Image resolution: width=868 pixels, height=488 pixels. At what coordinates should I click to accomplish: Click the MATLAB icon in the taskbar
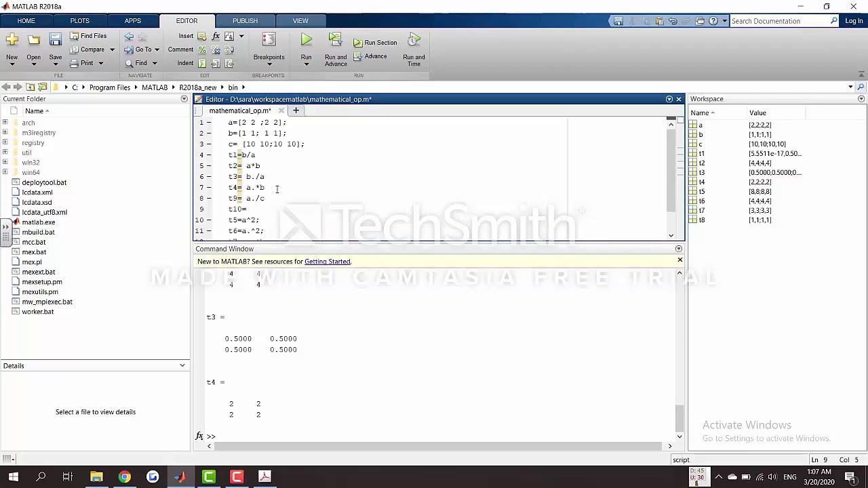[x=180, y=477]
